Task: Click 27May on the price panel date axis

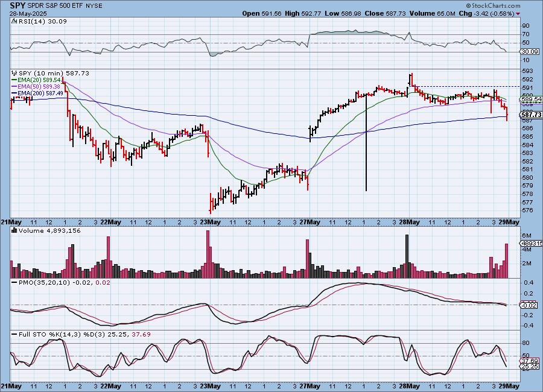Action: tap(310, 223)
